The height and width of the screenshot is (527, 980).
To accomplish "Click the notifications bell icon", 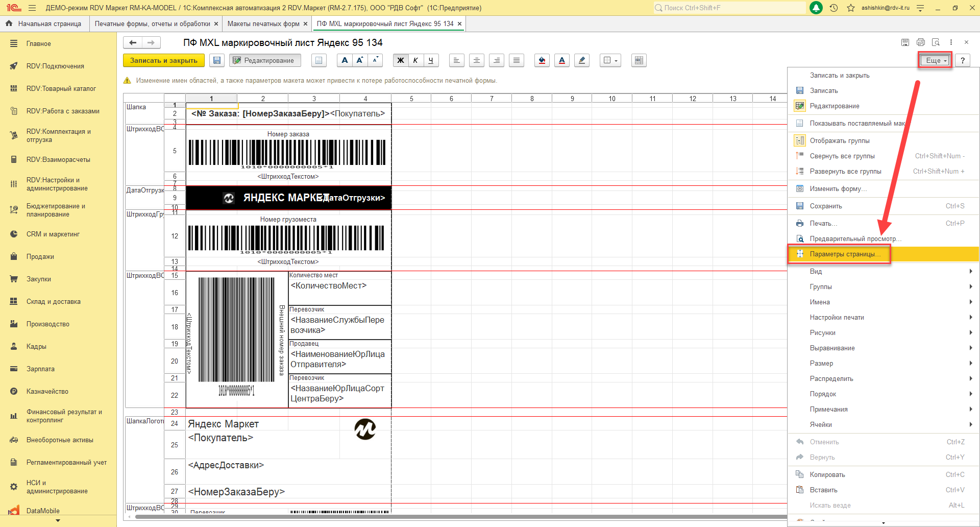I will [x=816, y=8].
